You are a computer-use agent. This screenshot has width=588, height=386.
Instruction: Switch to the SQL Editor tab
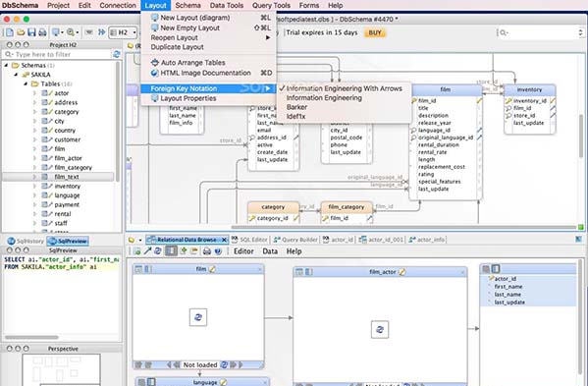click(249, 240)
